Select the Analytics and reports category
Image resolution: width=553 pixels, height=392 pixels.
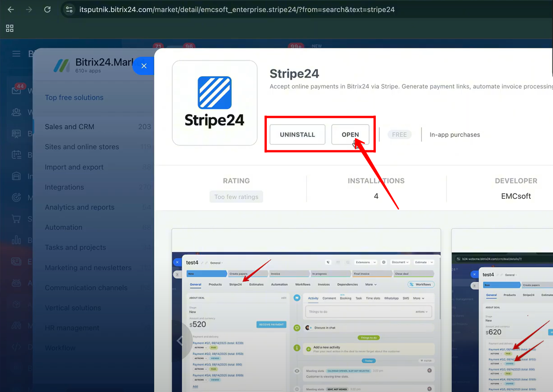coord(80,207)
